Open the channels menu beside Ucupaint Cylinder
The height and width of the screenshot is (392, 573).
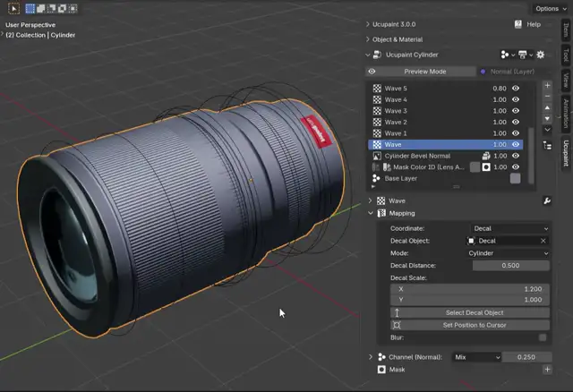click(508, 55)
